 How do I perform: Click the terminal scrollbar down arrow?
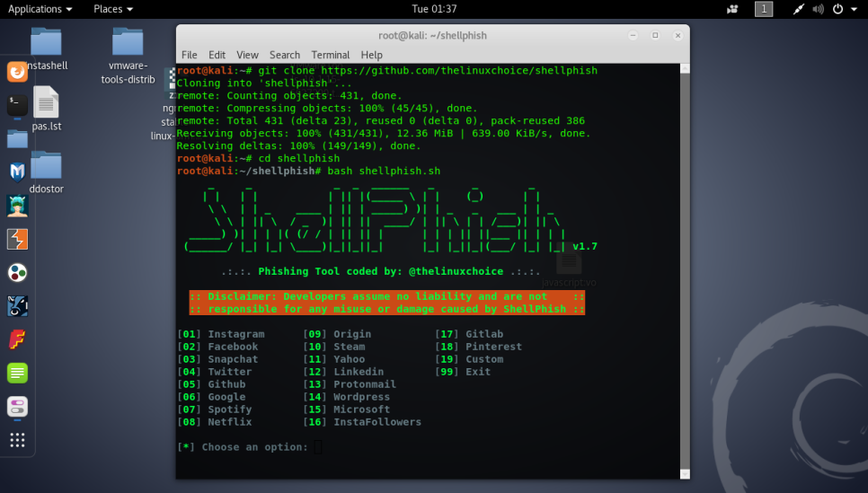click(x=685, y=474)
